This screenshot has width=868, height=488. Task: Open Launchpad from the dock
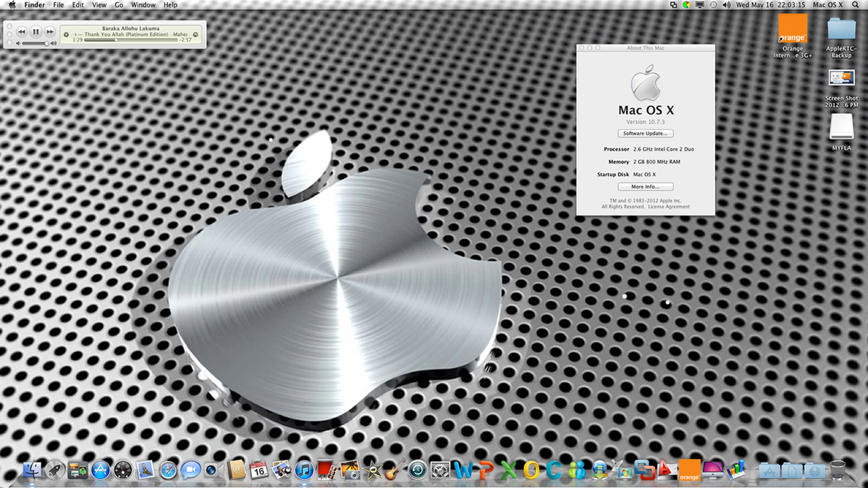click(56, 469)
